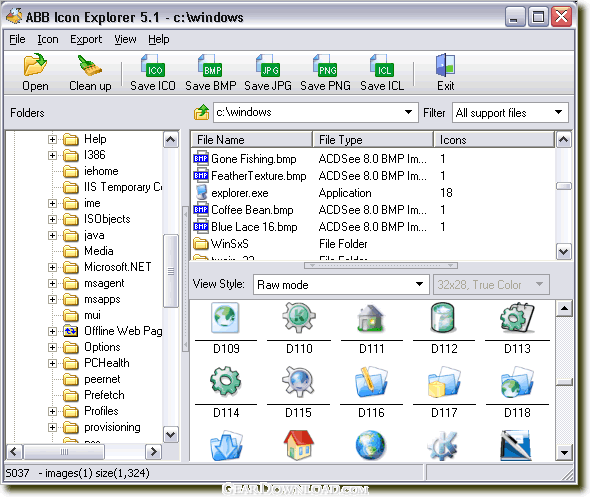Expand the Microsoft.NET folder node
Viewport: 590px width, 497px height.
pyautogui.click(x=52, y=267)
